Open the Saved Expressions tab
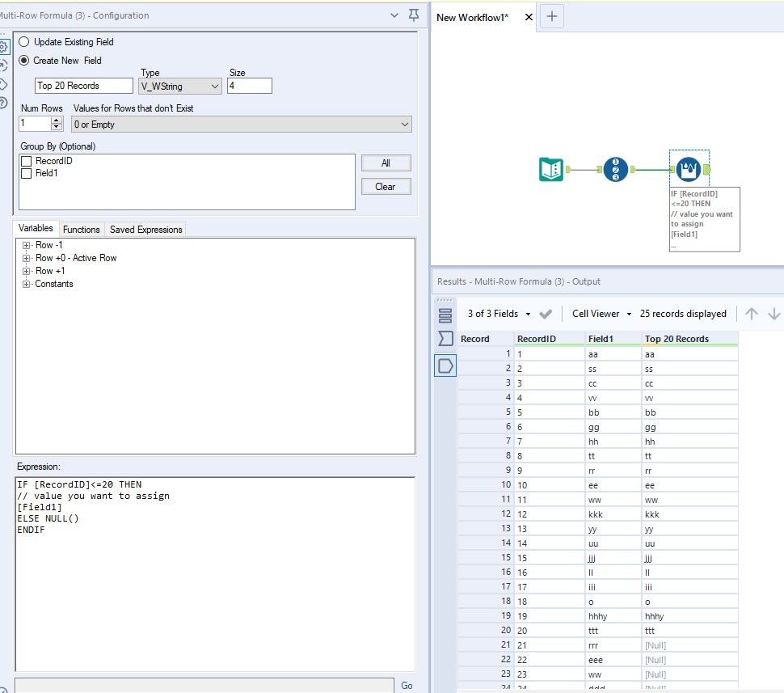 [145, 230]
